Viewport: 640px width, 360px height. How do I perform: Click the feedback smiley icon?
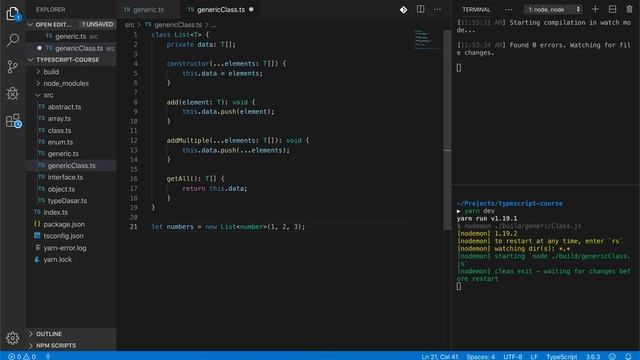(x=612, y=356)
